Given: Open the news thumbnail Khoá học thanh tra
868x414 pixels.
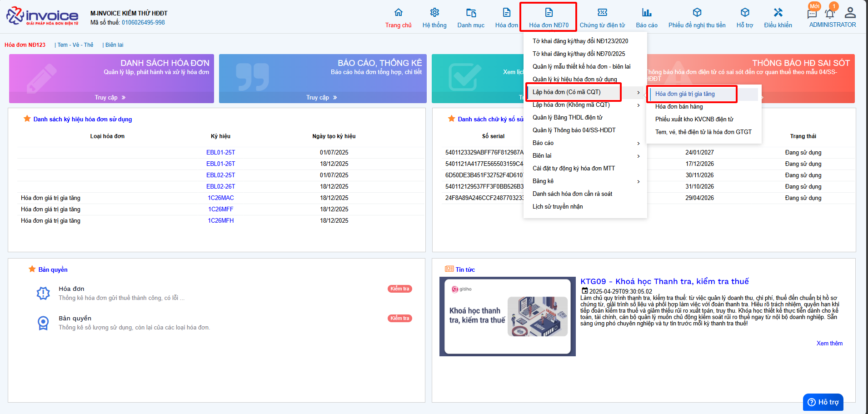Looking at the screenshot, I should (507, 316).
